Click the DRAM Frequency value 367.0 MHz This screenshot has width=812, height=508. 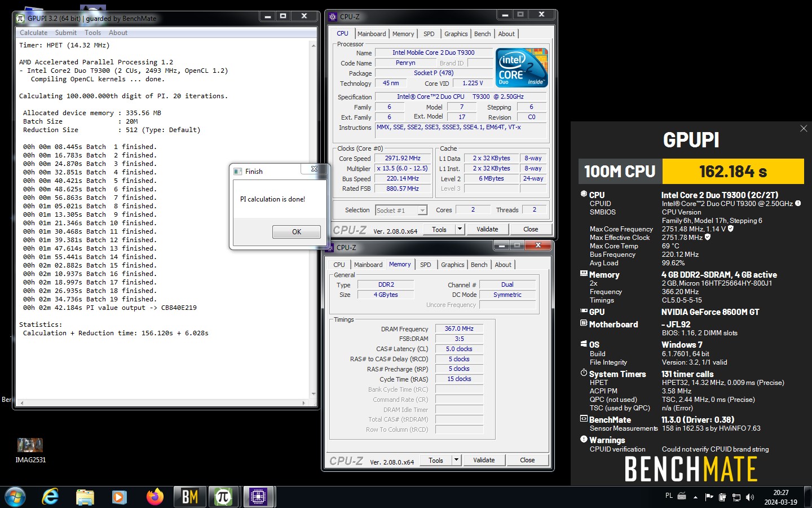459,329
